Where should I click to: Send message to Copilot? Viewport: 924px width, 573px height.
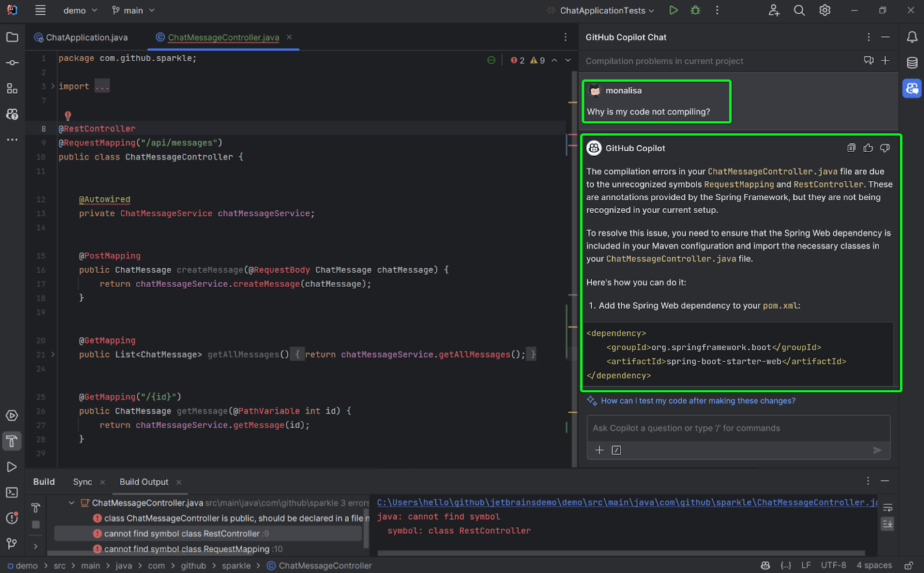click(877, 450)
